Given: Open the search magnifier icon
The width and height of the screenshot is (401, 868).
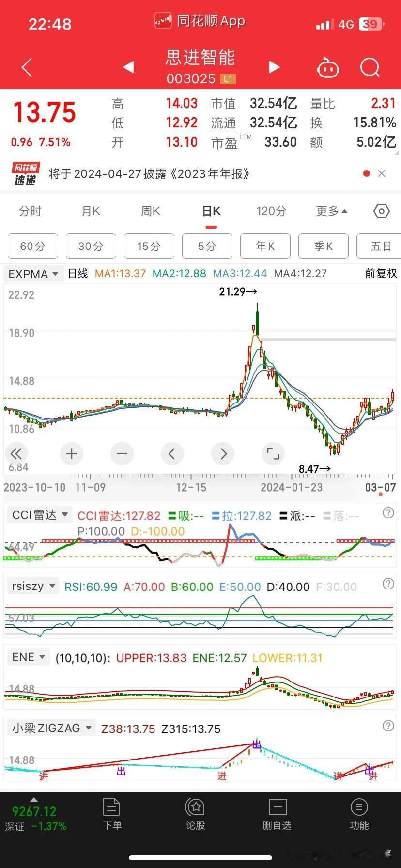Looking at the screenshot, I should 370,68.
